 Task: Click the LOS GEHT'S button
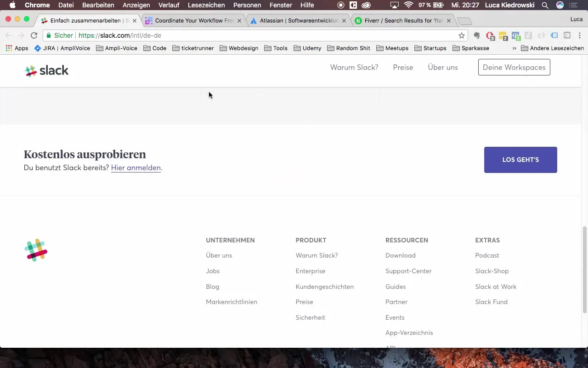(x=520, y=160)
